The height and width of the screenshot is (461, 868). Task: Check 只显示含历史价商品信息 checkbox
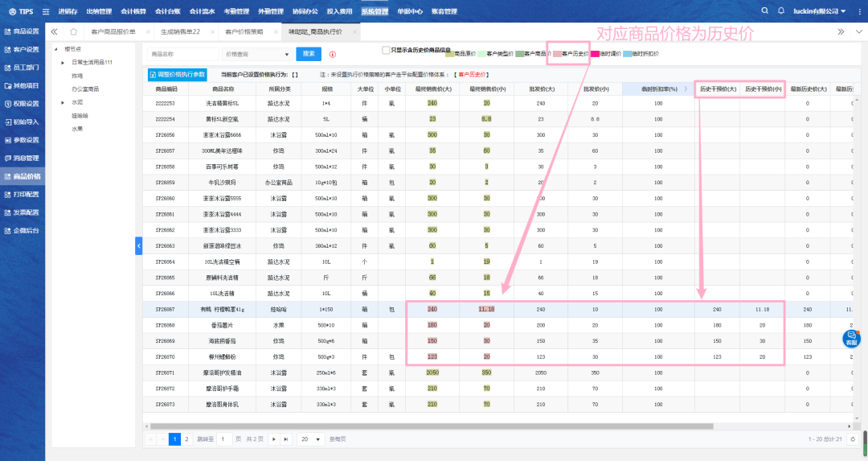(386, 50)
